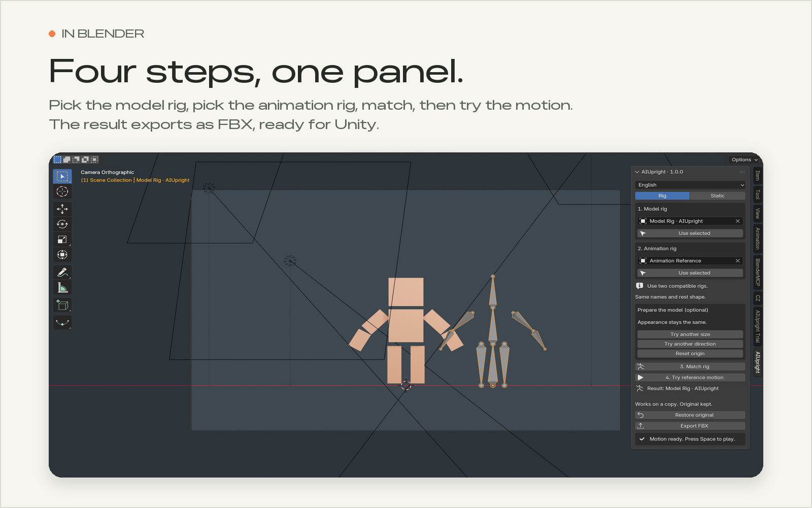Open the Options dropdown
This screenshot has width=812, height=508.
745,160
